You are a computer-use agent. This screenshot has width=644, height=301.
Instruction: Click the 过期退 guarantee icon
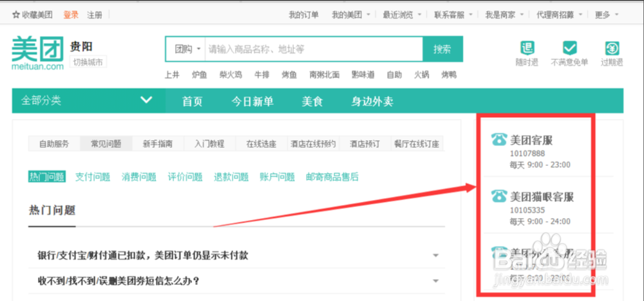point(612,48)
